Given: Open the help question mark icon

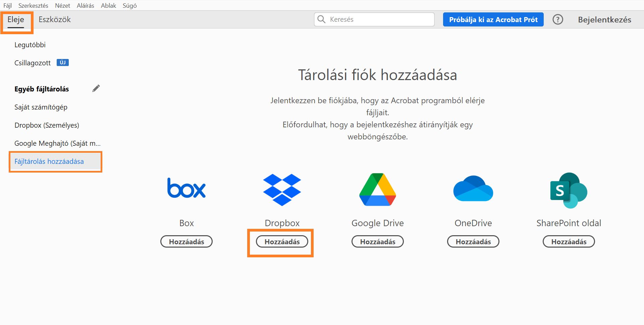Looking at the screenshot, I should pos(558,19).
